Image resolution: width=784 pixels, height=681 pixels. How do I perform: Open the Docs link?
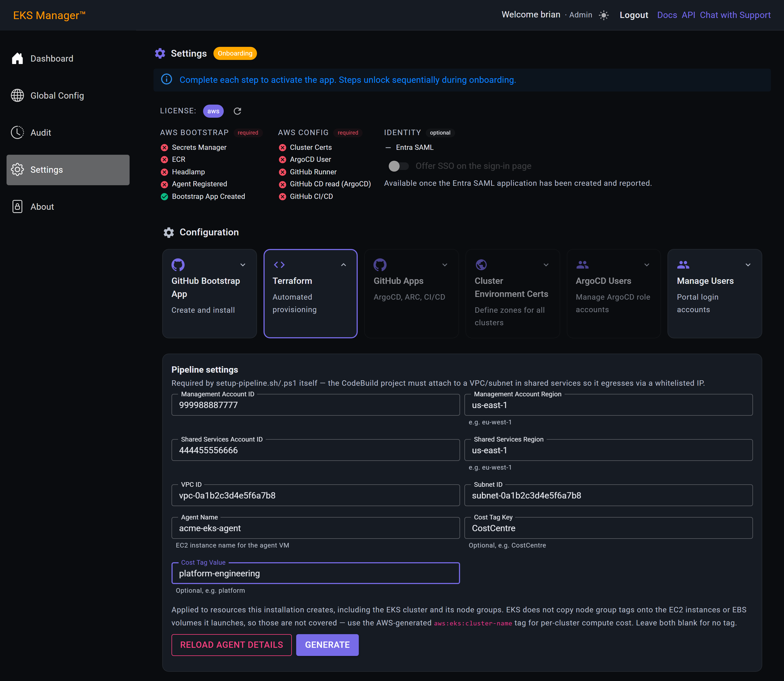click(x=667, y=15)
